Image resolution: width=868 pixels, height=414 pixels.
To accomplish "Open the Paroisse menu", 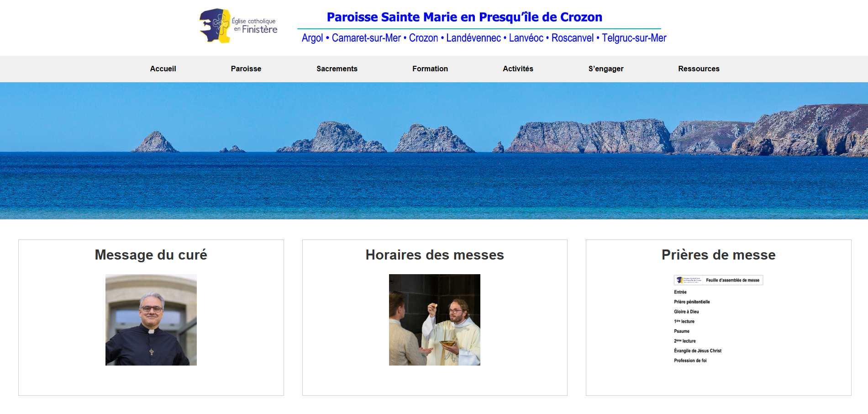I will (246, 69).
